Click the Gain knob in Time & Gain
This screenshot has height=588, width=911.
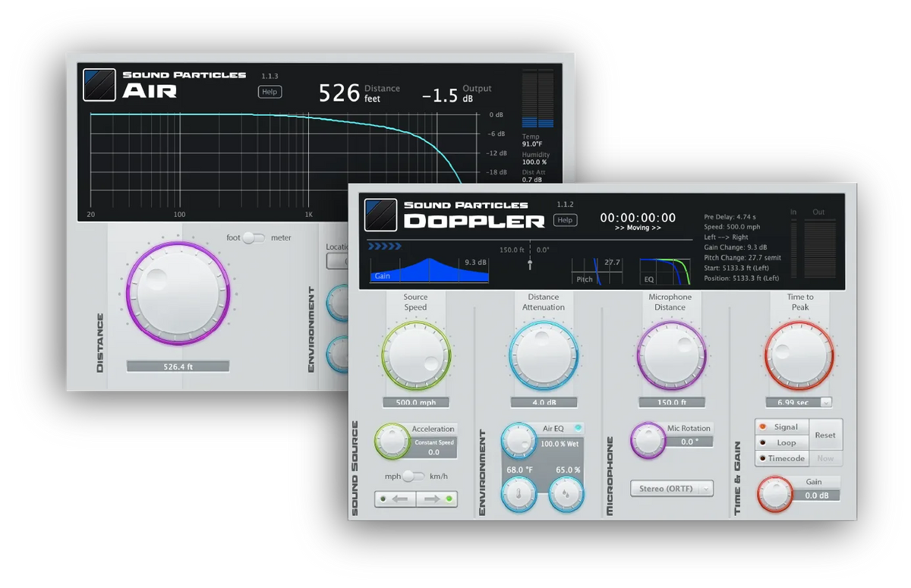(x=775, y=494)
